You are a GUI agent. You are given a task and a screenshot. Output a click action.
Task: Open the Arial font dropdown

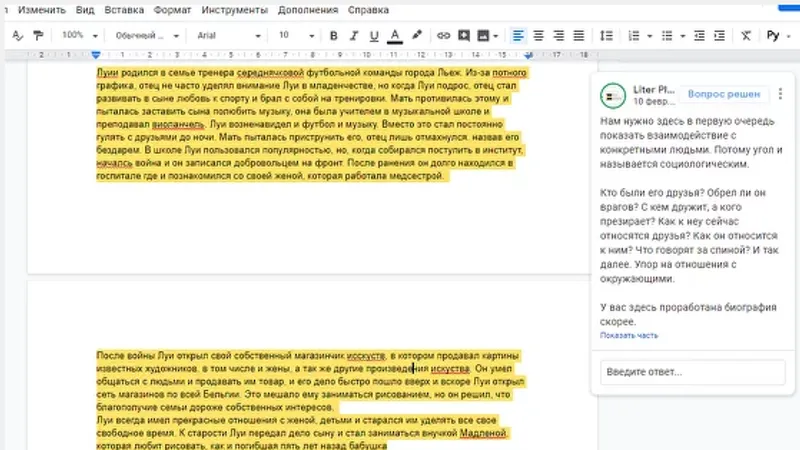pos(229,36)
